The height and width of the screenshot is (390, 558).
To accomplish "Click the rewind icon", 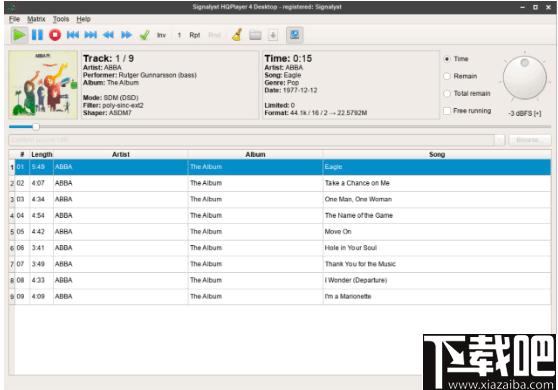I will 108,35.
